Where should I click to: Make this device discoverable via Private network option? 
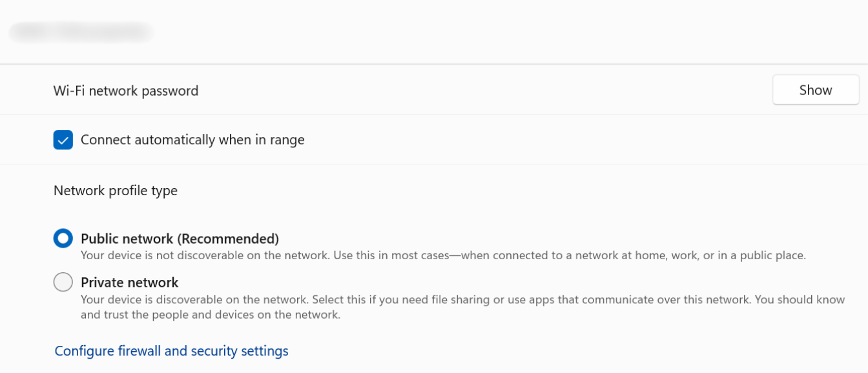click(x=63, y=282)
